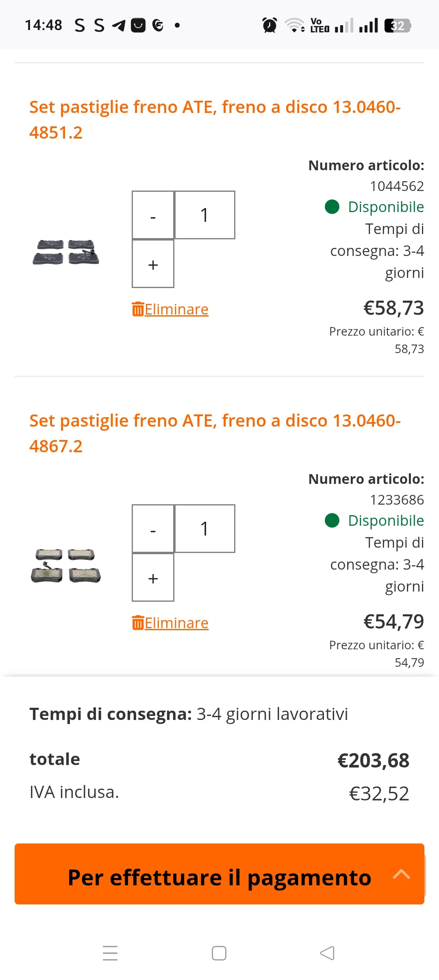439x980 pixels.
Task: Open Android recent apps menu icon
Action: [110, 953]
